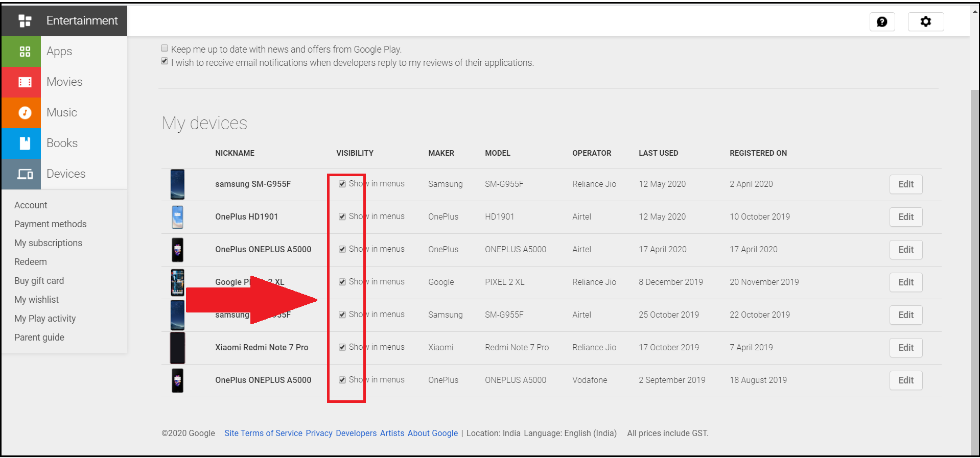Open the About Google footer link

tap(433, 433)
